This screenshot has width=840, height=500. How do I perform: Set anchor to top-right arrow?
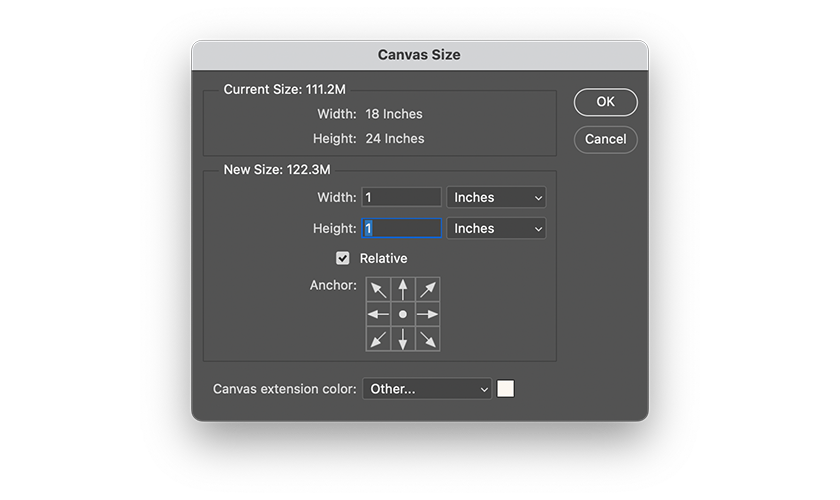(428, 289)
